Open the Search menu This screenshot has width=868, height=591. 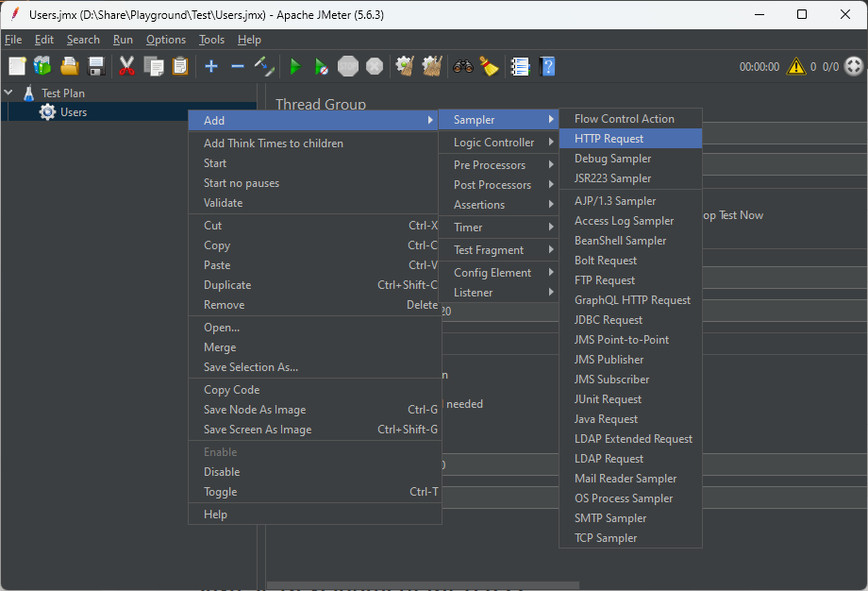click(x=83, y=40)
